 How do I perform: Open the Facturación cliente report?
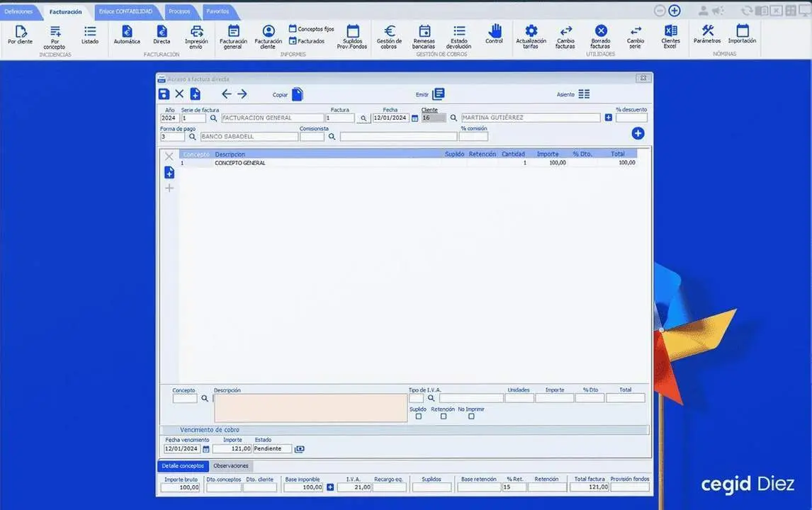coord(269,37)
